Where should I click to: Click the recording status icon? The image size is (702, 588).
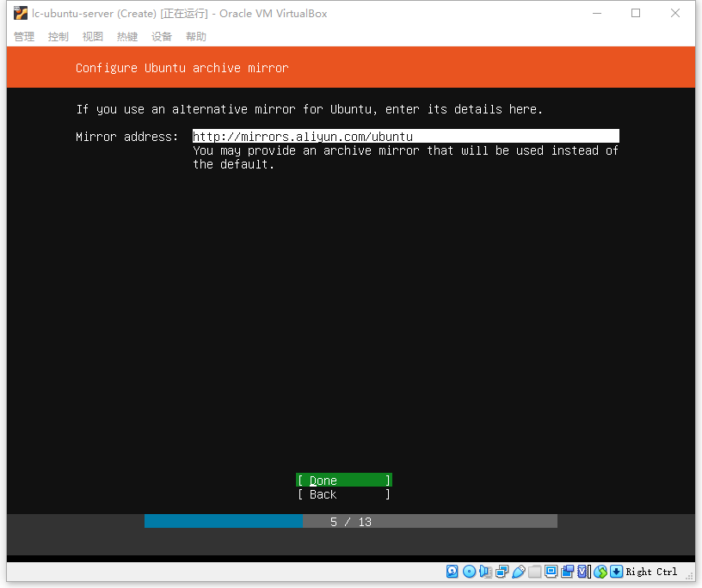567,572
